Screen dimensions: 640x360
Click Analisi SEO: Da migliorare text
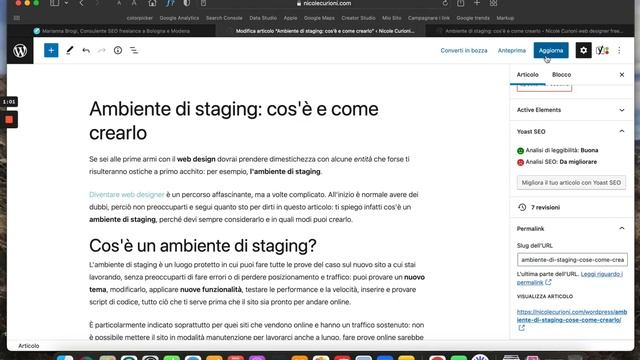(x=561, y=162)
